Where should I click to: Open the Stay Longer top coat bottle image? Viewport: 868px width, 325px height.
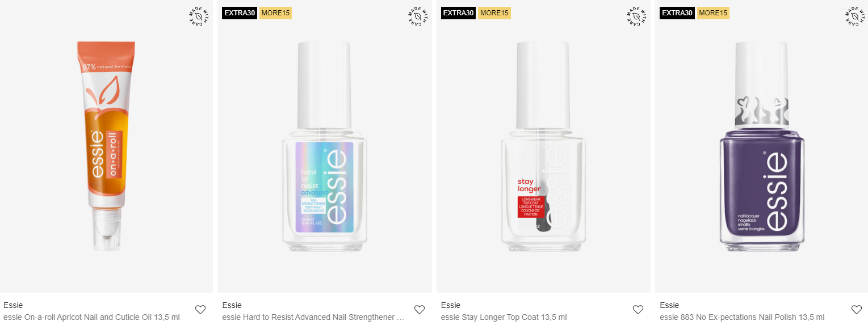tap(543, 146)
